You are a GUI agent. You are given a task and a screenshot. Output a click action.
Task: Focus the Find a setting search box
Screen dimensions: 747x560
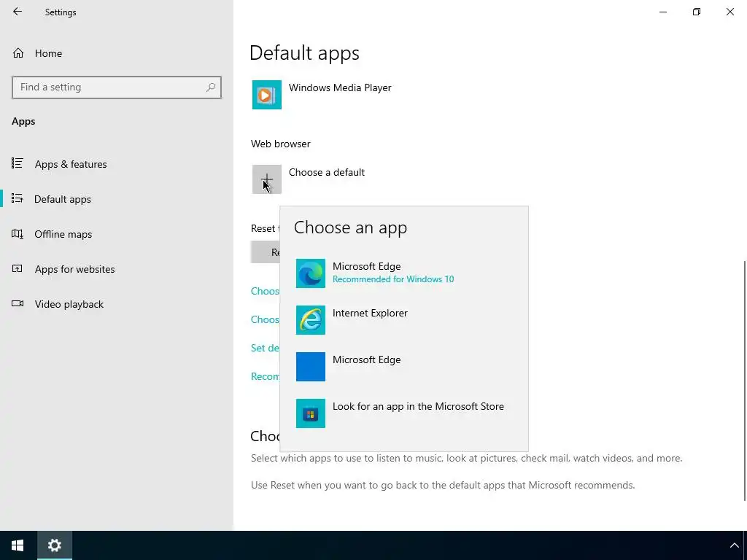[117, 87]
